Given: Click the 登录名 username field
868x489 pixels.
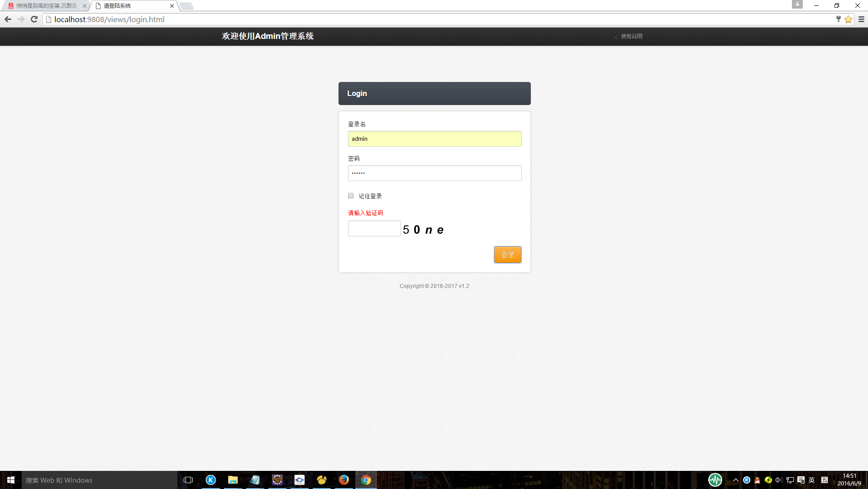Looking at the screenshot, I should coord(434,139).
